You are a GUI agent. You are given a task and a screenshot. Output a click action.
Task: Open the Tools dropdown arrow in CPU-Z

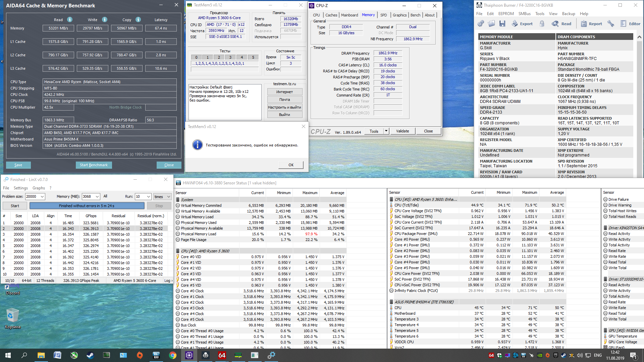pyautogui.click(x=386, y=131)
